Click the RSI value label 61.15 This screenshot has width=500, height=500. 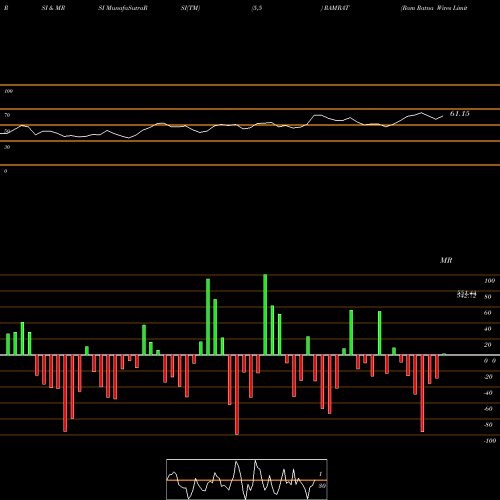pyautogui.click(x=460, y=114)
